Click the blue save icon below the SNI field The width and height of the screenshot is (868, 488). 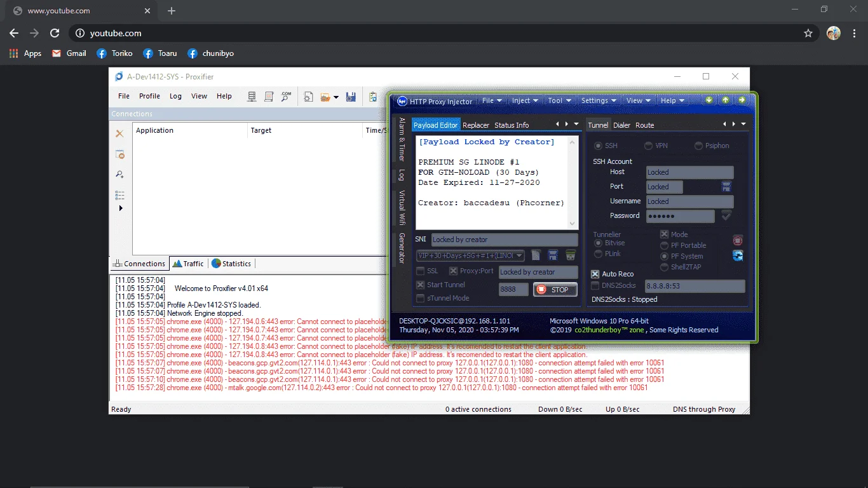(x=553, y=255)
